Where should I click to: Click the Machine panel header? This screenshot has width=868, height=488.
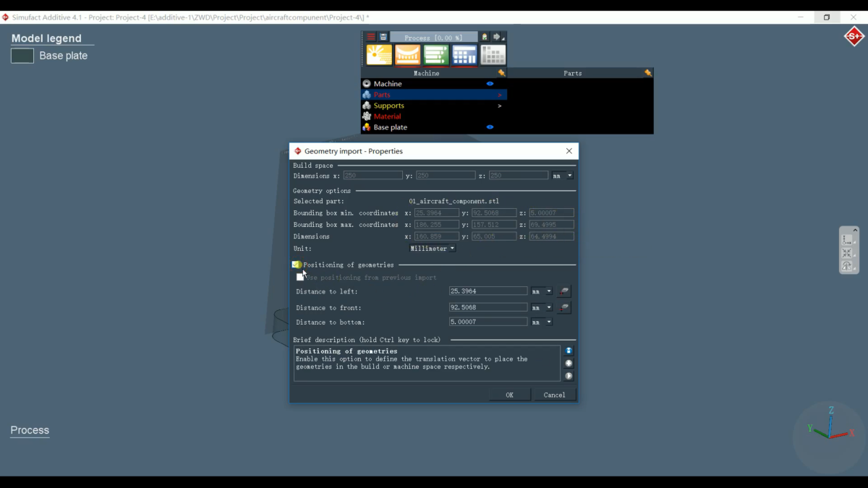427,73
